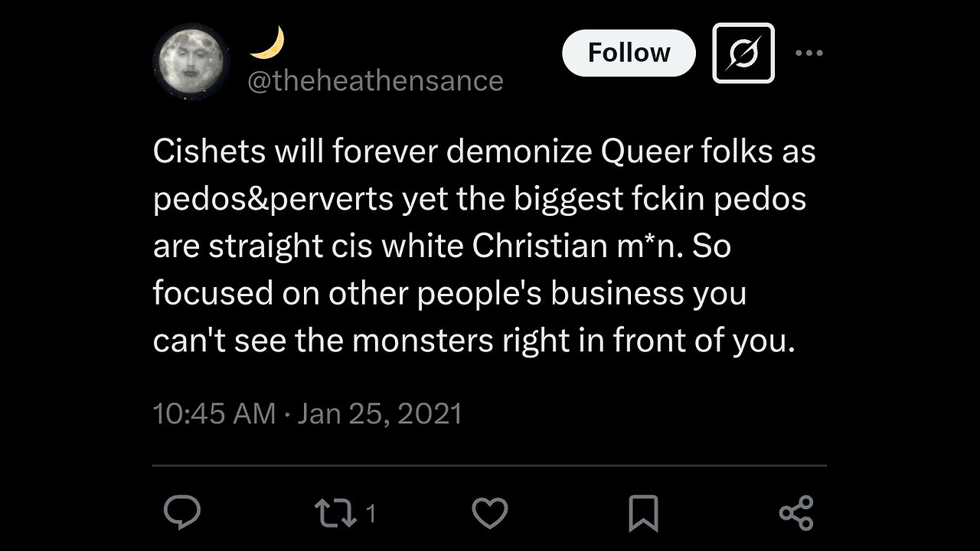Image resolution: width=980 pixels, height=551 pixels.
Task: Click the divider line under the timestamp
Action: click(x=489, y=465)
